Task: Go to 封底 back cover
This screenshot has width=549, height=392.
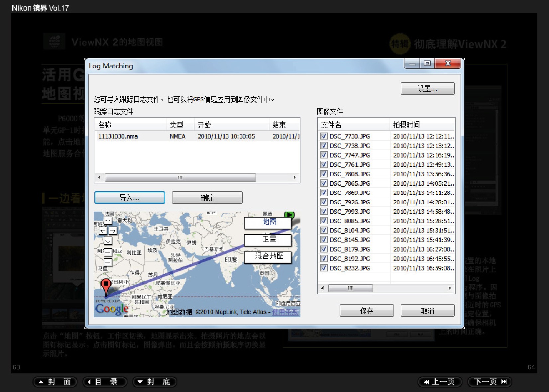Action: [x=155, y=382]
